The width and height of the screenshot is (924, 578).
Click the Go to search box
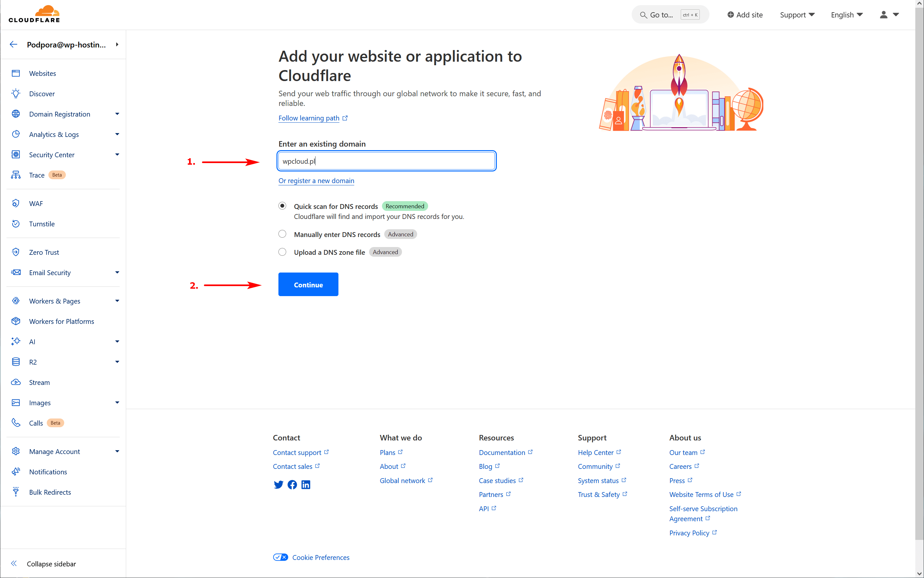coord(670,15)
